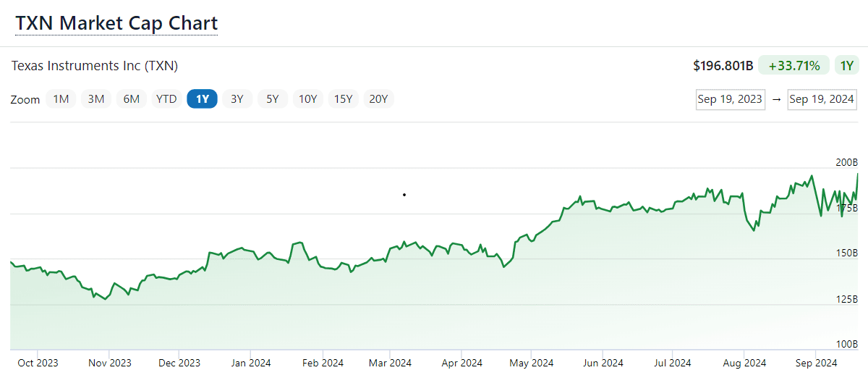Click the 100B y-axis label
868x378 pixels.
[846, 345]
